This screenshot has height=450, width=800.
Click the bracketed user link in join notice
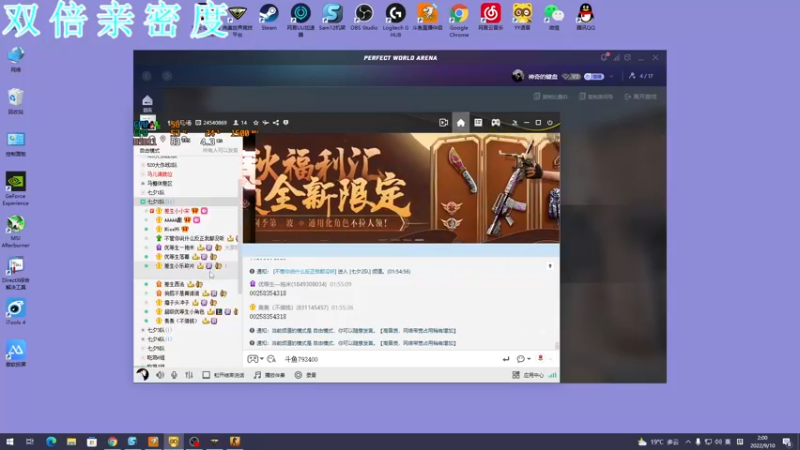[x=304, y=271]
